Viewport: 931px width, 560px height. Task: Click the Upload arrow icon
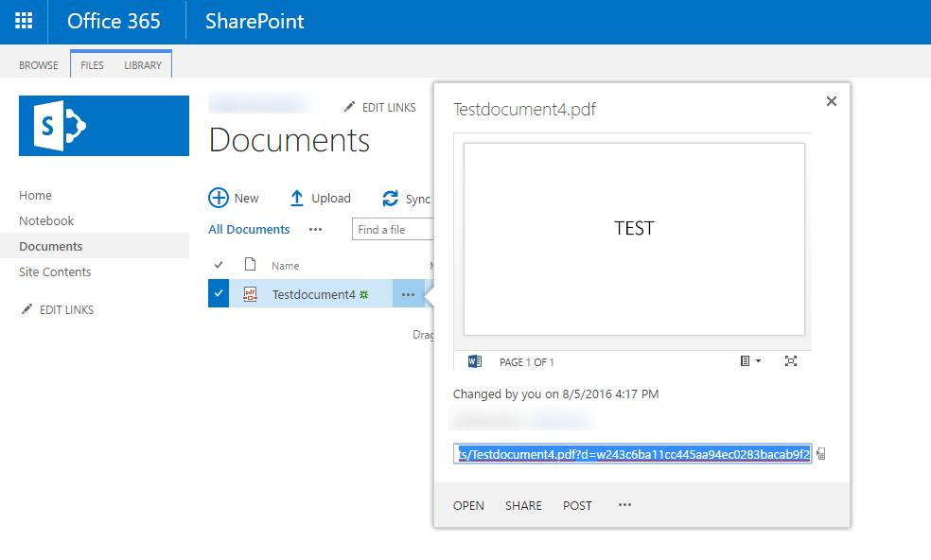point(297,198)
